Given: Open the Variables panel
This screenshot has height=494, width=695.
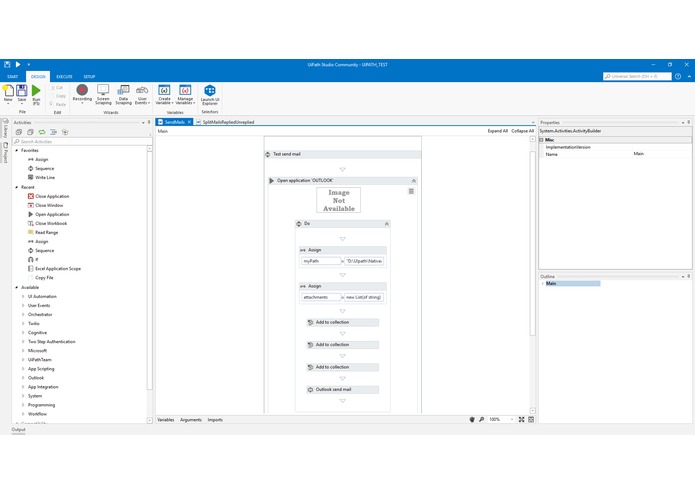Looking at the screenshot, I should coord(165,420).
